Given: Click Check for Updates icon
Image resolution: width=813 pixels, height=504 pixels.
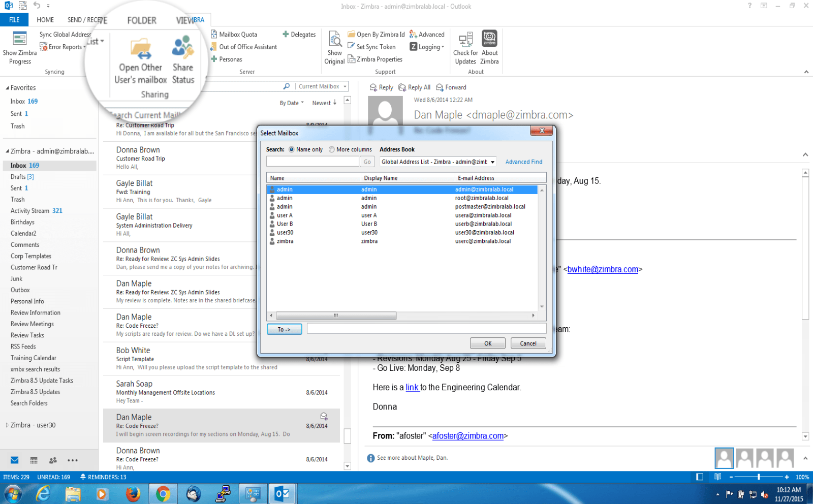Looking at the screenshot, I should point(465,39).
